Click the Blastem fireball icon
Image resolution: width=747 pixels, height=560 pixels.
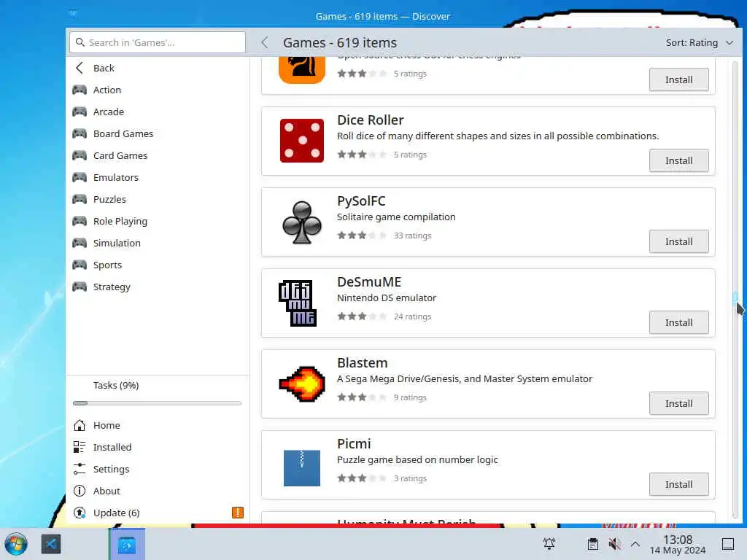pos(301,384)
